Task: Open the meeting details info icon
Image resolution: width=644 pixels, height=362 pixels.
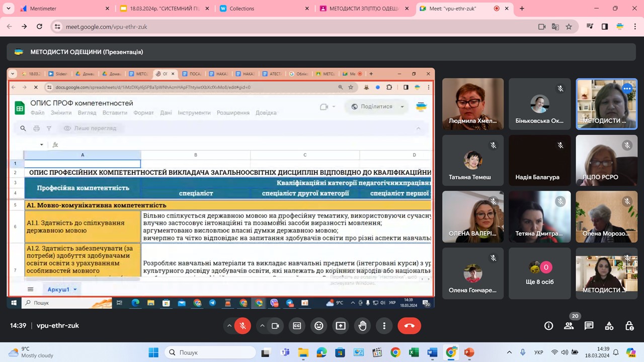Action: (x=548, y=326)
